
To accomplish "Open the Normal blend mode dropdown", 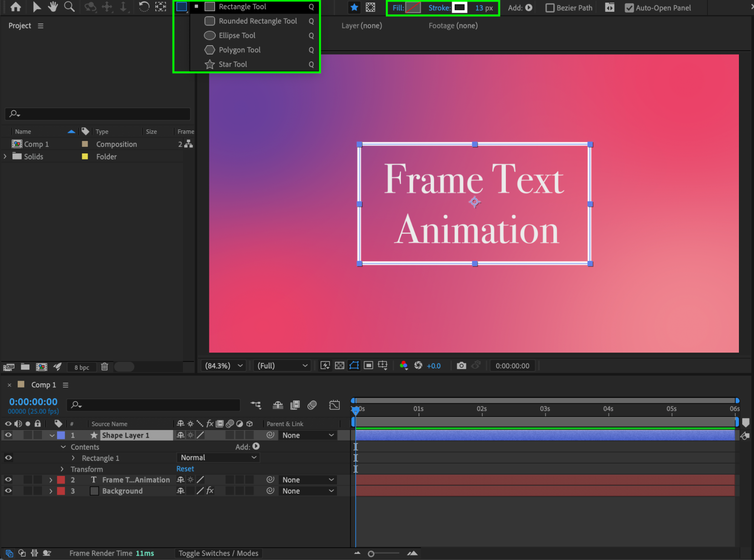I will coord(218,457).
